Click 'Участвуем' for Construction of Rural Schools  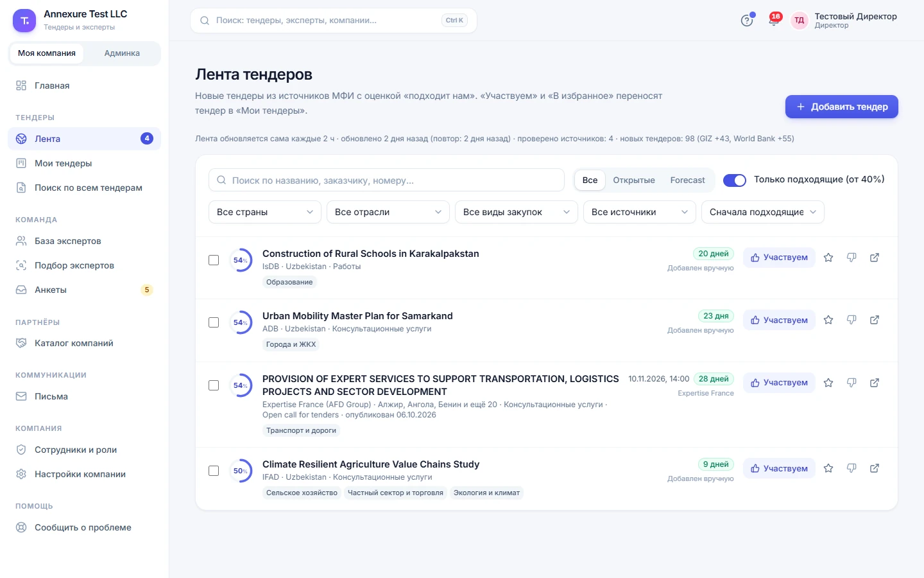click(x=779, y=258)
